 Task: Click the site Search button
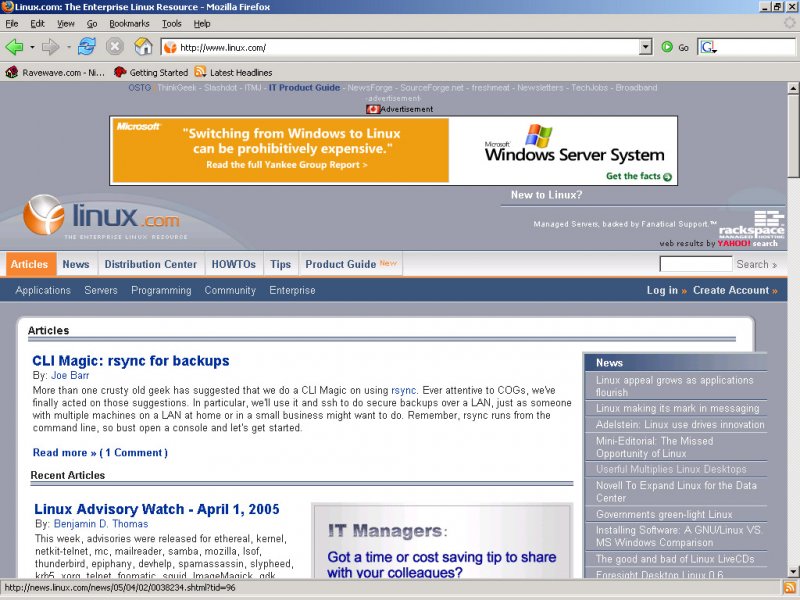click(x=757, y=264)
